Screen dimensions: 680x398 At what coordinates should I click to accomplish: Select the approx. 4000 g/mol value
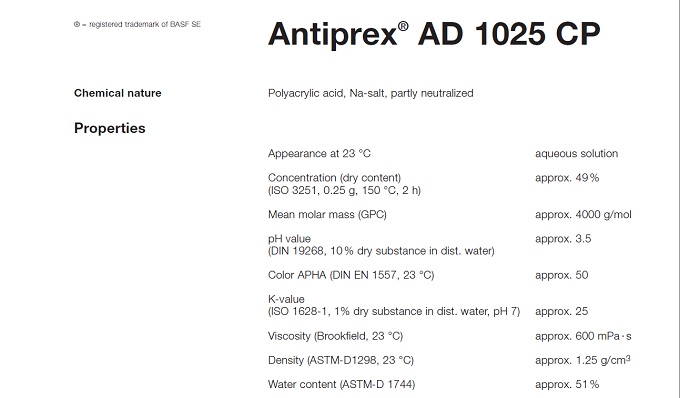coord(583,215)
